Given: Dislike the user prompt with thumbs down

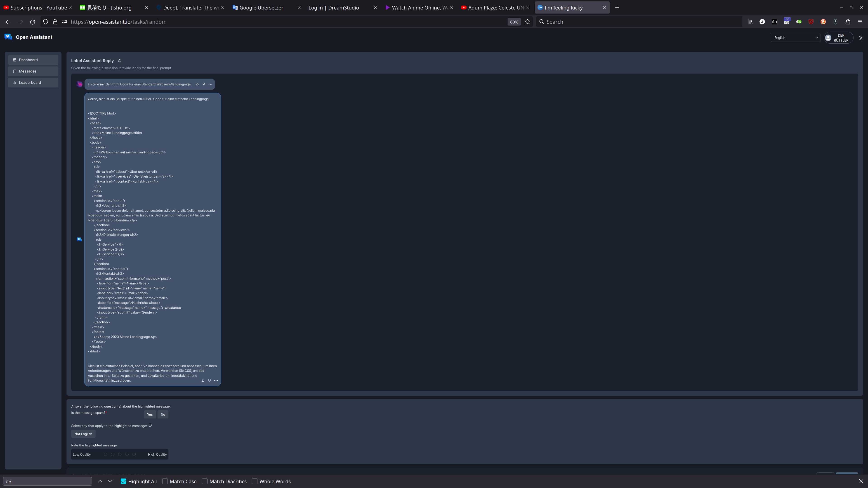Looking at the screenshot, I should pyautogui.click(x=204, y=84).
